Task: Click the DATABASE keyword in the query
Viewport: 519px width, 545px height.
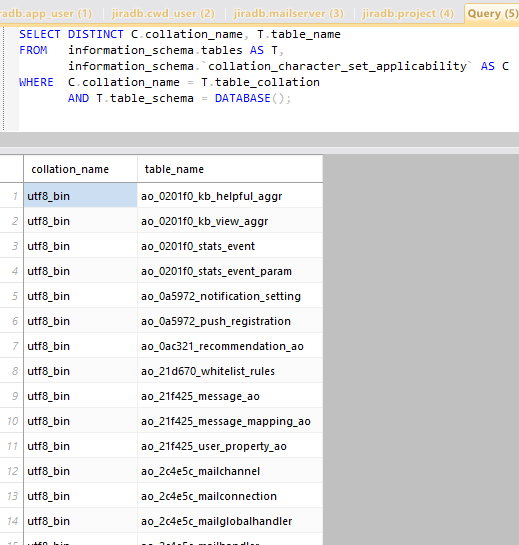Action: (242, 98)
